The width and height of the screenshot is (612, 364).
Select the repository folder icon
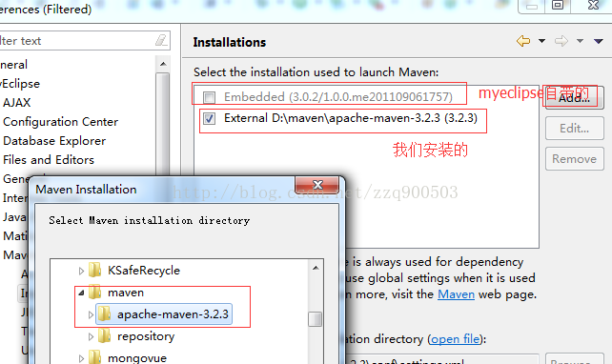tap(104, 336)
